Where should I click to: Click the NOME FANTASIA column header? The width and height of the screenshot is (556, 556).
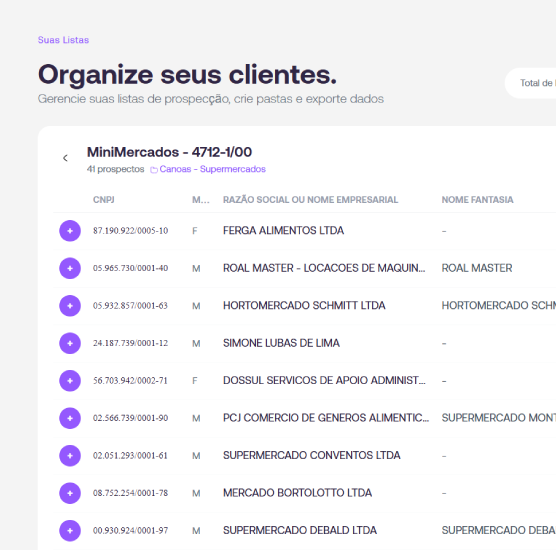pos(477,200)
